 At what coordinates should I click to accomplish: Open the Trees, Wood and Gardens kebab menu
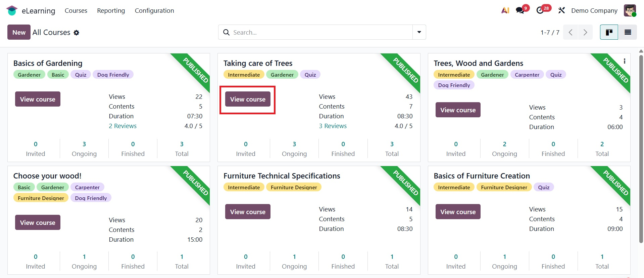coord(625,61)
